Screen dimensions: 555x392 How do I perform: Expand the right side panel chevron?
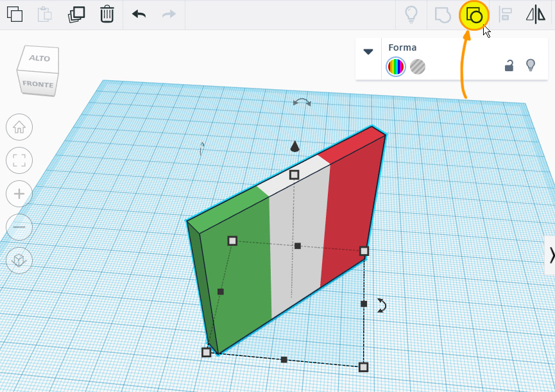pyautogui.click(x=551, y=255)
